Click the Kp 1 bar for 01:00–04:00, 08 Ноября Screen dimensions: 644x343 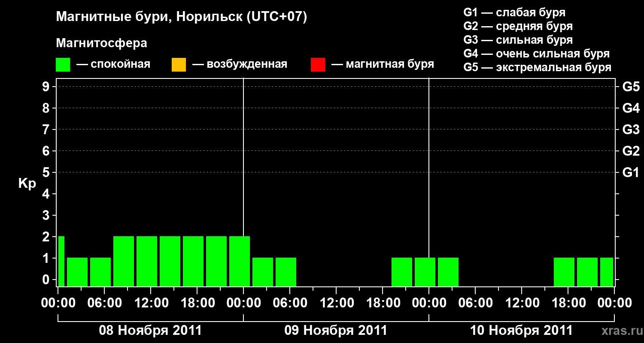[x=77, y=272]
